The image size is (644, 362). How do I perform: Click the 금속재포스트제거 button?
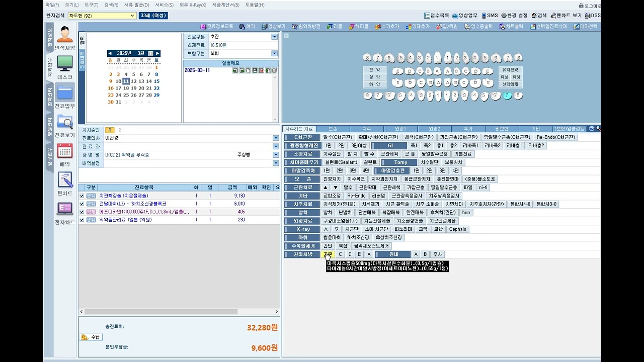[371, 246]
